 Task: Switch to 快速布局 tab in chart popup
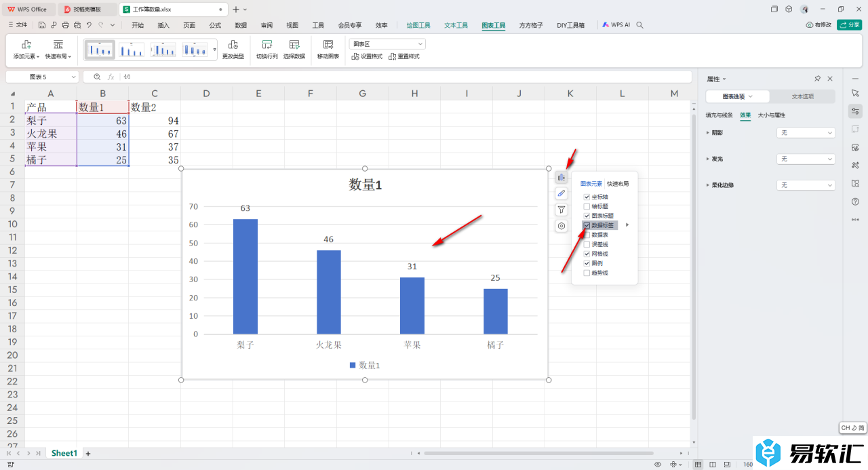tap(618, 184)
